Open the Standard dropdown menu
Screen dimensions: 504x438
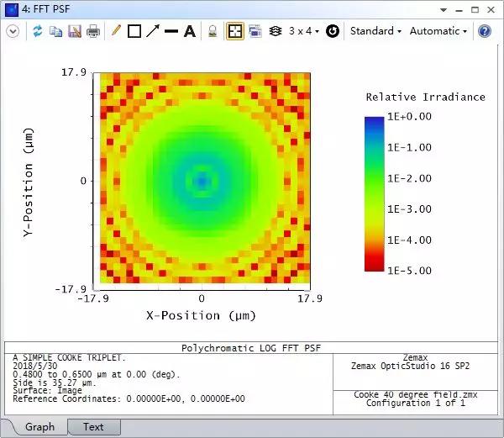(375, 31)
